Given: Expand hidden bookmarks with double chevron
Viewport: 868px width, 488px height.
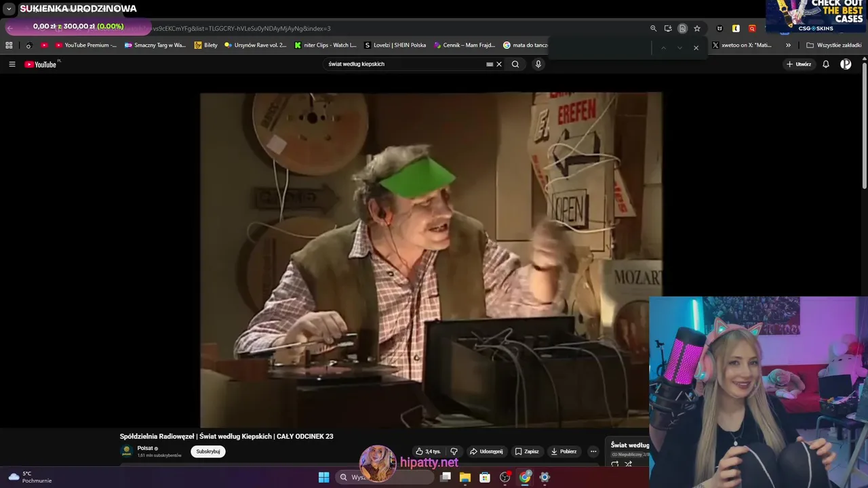Looking at the screenshot, I should (x=788, y=45).
